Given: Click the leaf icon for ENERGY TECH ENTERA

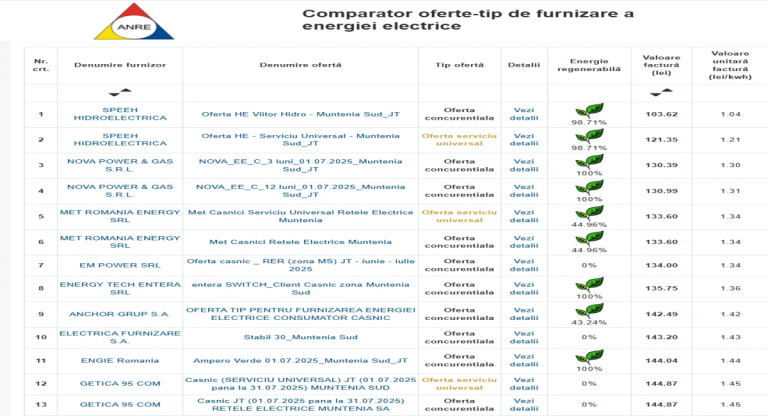Looking at the screenshot, I should pos(589,285).
